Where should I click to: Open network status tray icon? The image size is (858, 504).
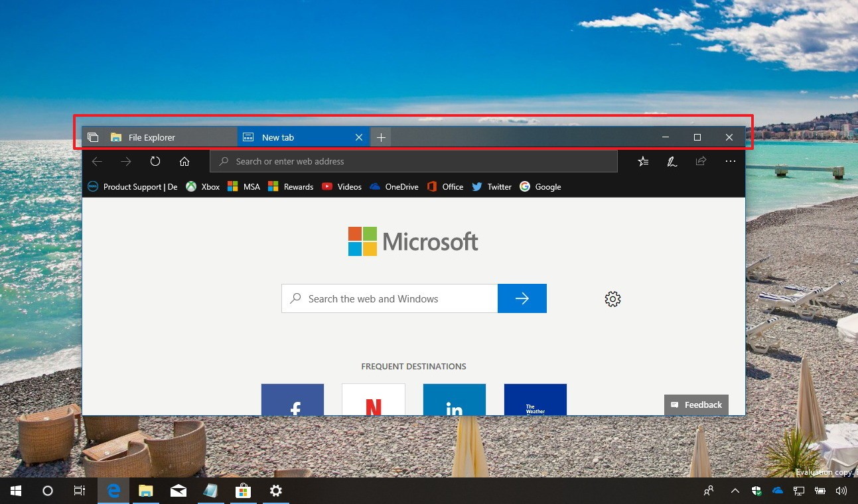pyautogui.click(x=799, y=491)
